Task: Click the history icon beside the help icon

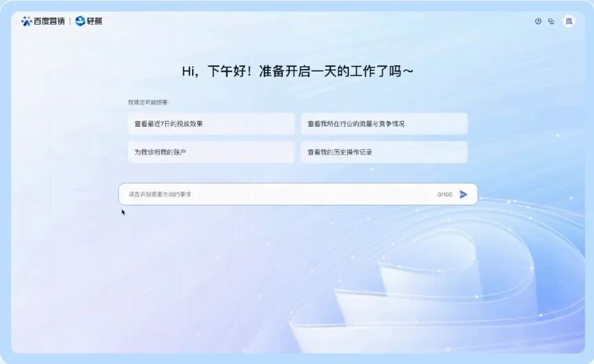Action: pyautogui.click(x=551, y=21)
